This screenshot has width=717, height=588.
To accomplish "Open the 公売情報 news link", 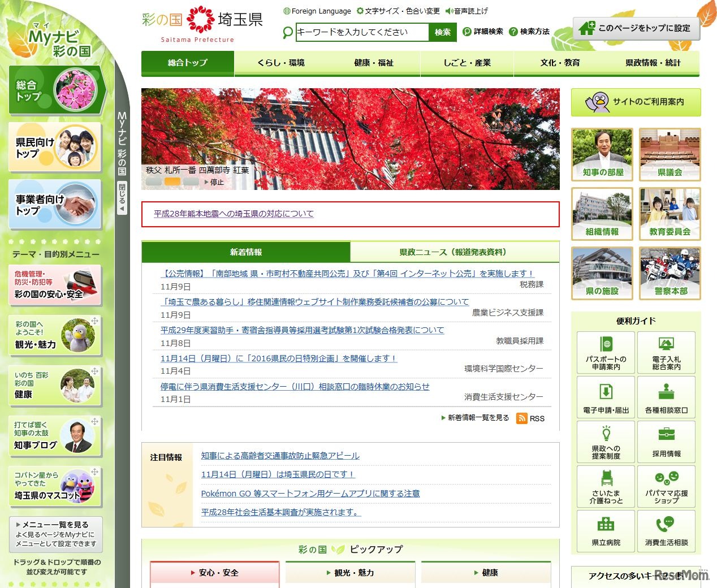I will [347, 274].
